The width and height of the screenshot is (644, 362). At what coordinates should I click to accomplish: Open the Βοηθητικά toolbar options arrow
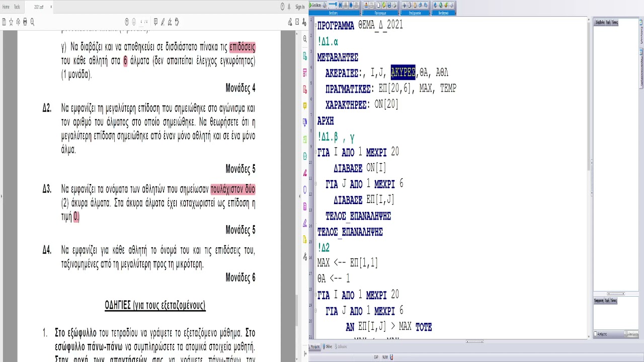click(456, 14)
